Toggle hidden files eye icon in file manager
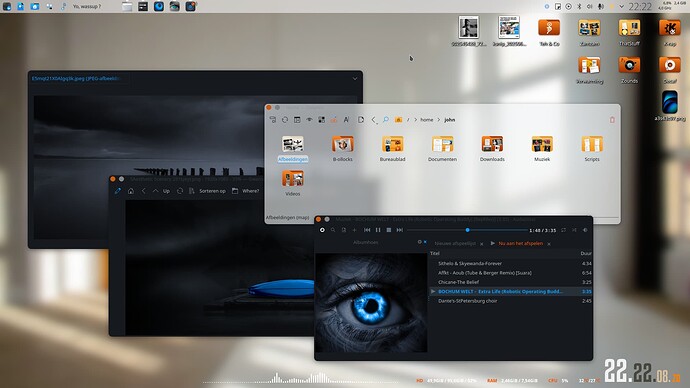 (x=309, y=120)
